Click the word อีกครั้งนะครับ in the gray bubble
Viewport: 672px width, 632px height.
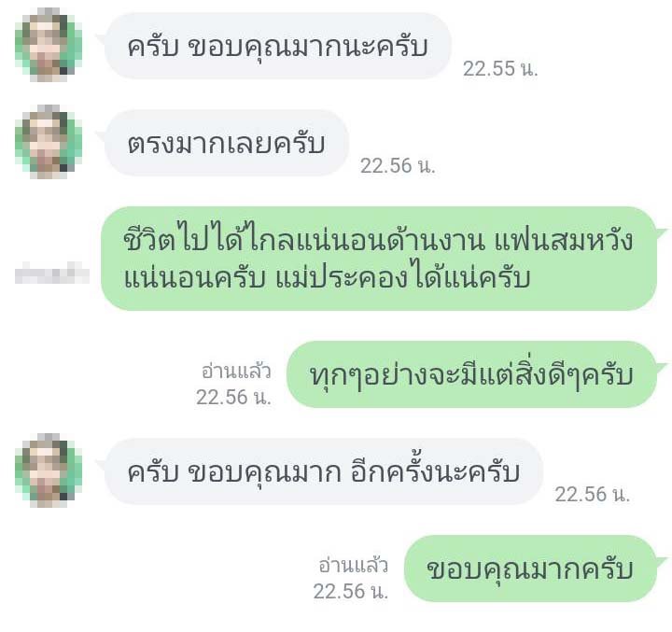pos(436,470)
